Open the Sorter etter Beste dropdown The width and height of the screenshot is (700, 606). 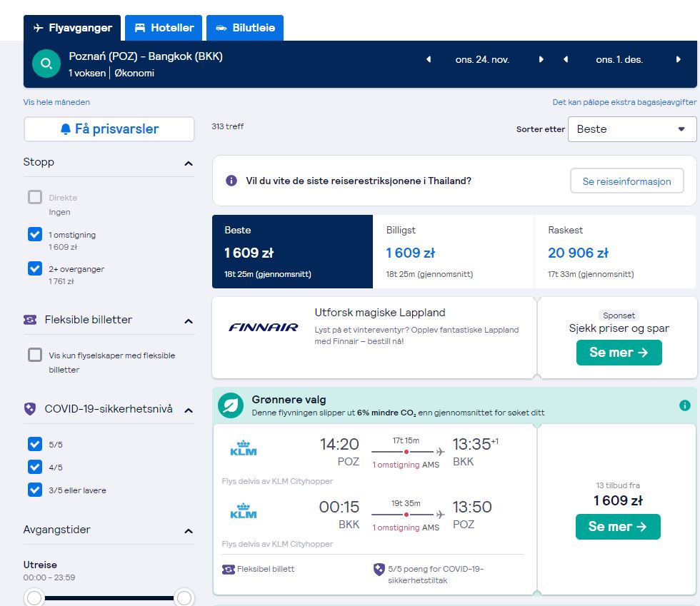click(x=631, y=129)
